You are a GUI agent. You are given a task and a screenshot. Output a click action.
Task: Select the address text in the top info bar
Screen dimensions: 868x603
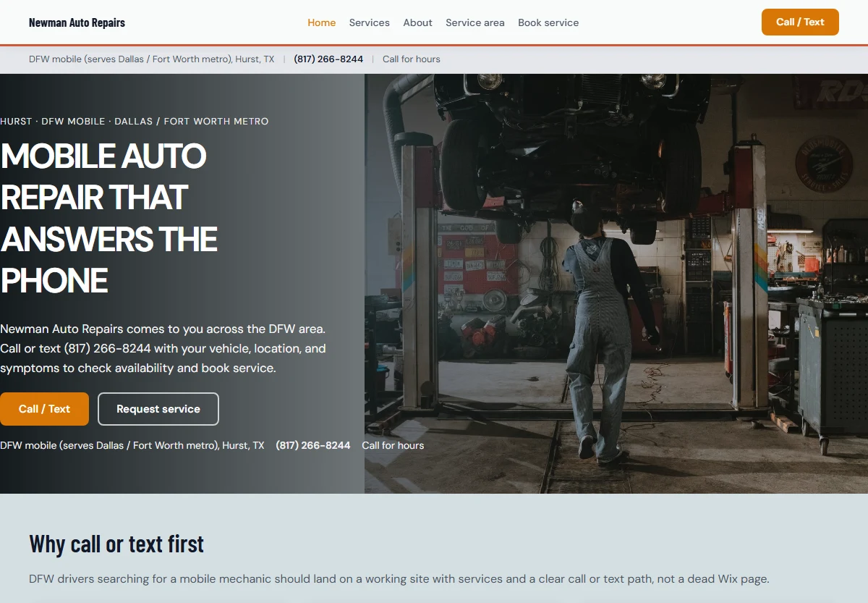click(x=152, y=59)
